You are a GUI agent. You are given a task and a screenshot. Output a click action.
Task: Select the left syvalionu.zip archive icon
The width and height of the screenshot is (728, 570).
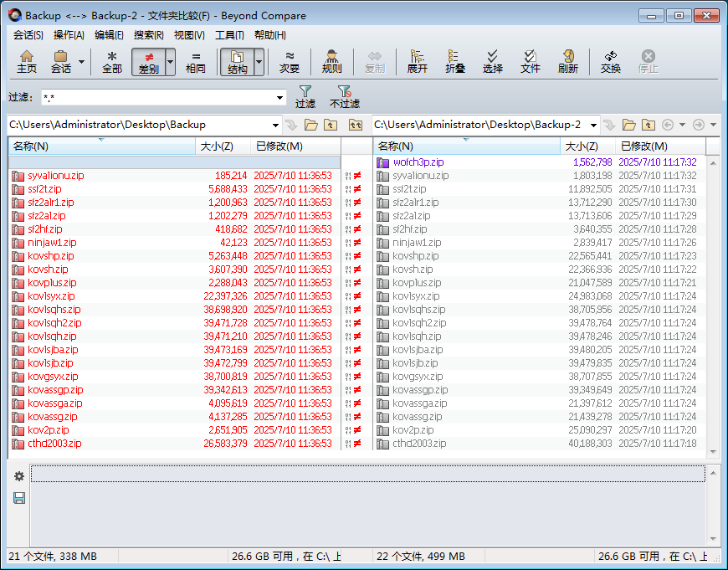[x=18, y=176]
